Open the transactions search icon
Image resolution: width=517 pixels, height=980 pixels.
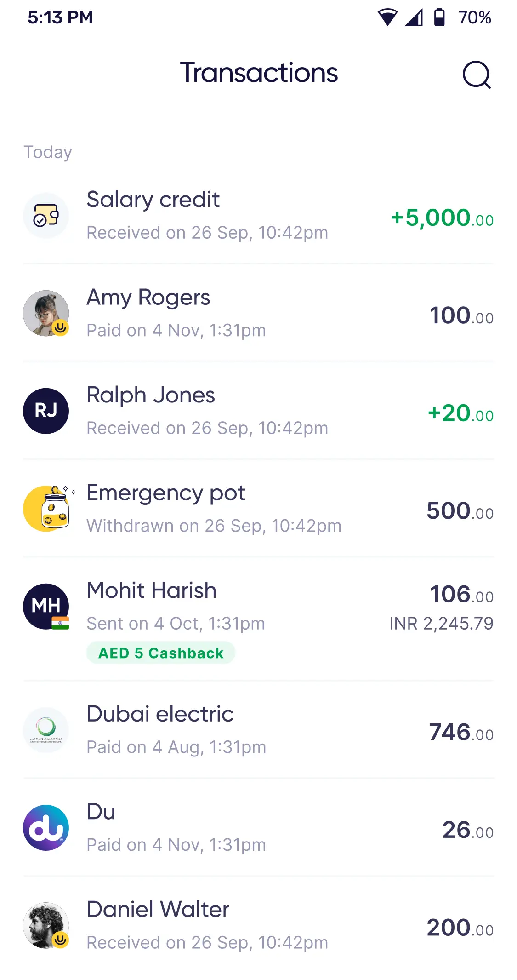click(477, 75)
